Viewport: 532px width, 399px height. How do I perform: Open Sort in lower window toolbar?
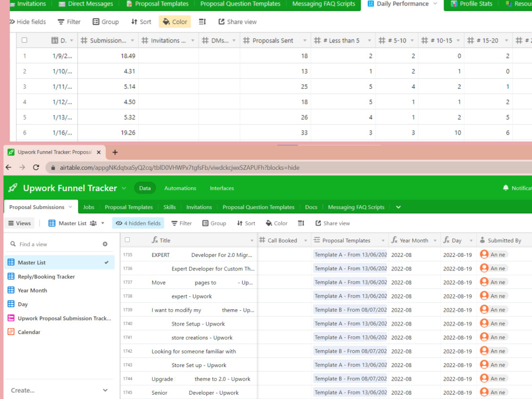[246, 223]
